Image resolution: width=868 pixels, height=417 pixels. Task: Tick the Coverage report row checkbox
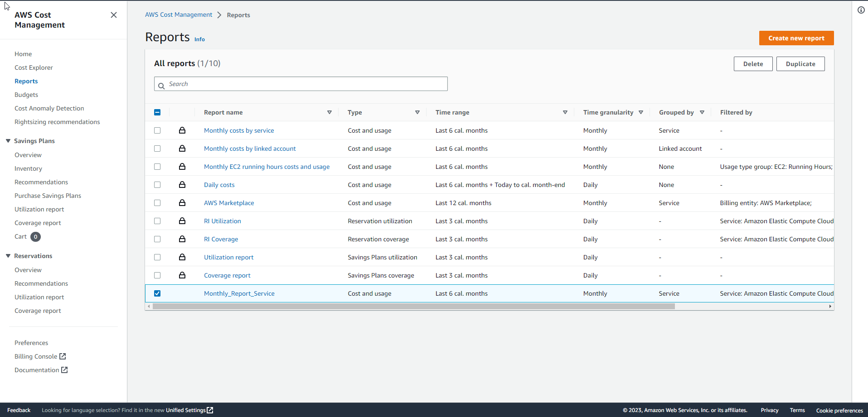pyautogui.click(x=157, y=275)
